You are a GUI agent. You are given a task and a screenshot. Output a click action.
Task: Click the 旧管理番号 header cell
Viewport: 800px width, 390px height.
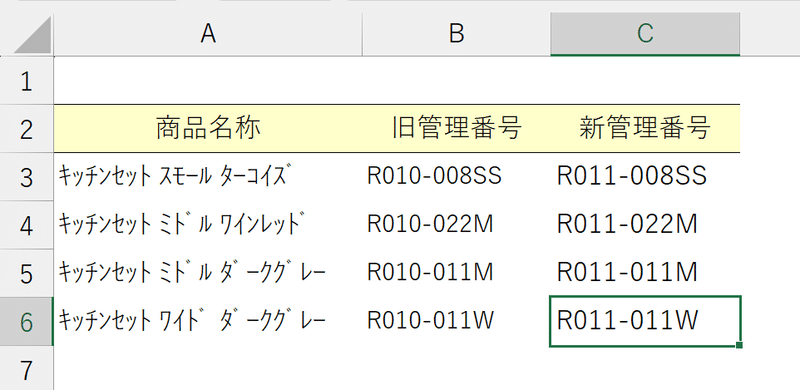point(457,129)
